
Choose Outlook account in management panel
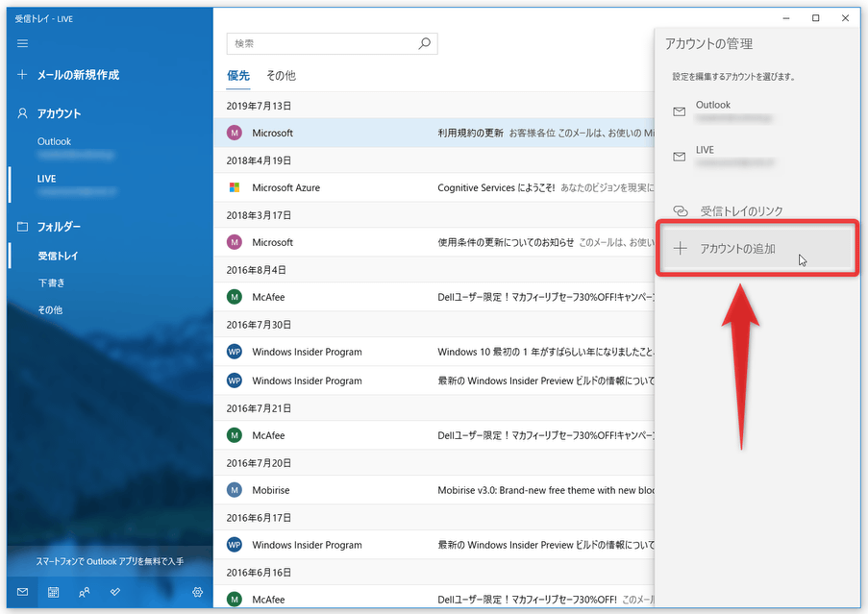(x=757, y=111)
